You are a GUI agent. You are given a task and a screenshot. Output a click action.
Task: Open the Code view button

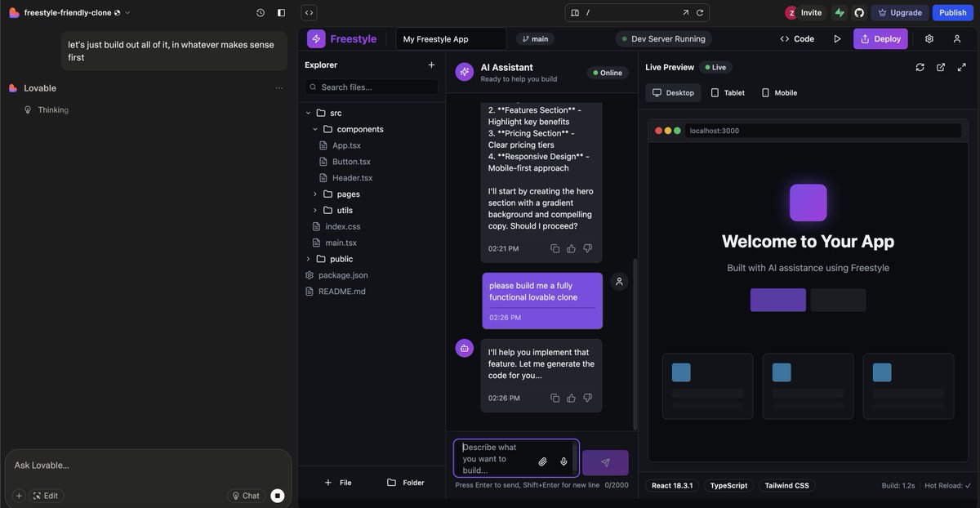point(797,38)
